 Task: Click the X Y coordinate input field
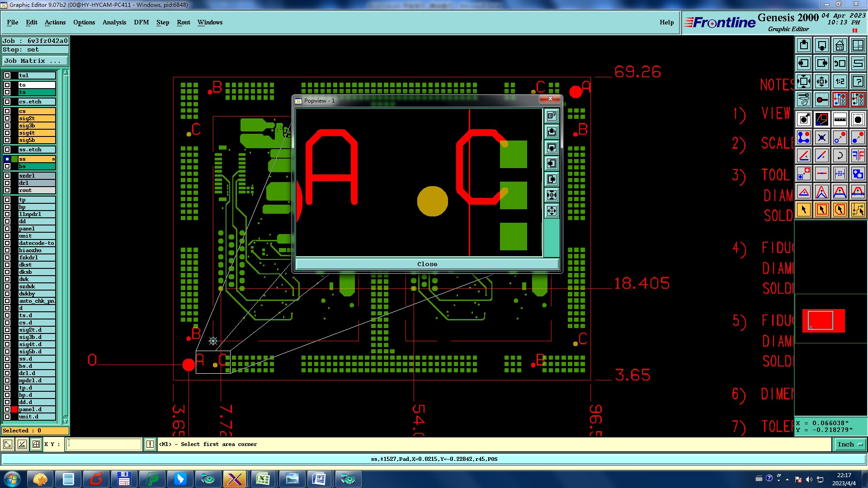coord(104,445)
